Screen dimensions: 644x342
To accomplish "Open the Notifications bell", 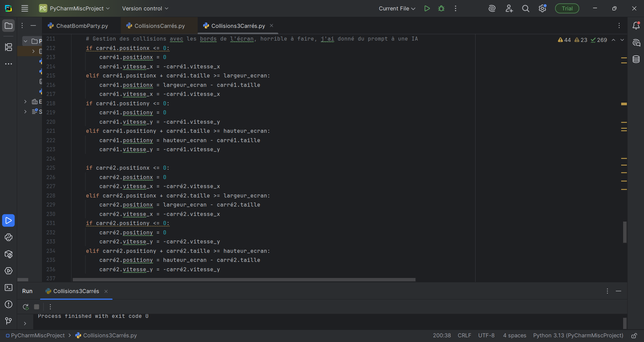I will pyautogui.click(x=636, y=26).
